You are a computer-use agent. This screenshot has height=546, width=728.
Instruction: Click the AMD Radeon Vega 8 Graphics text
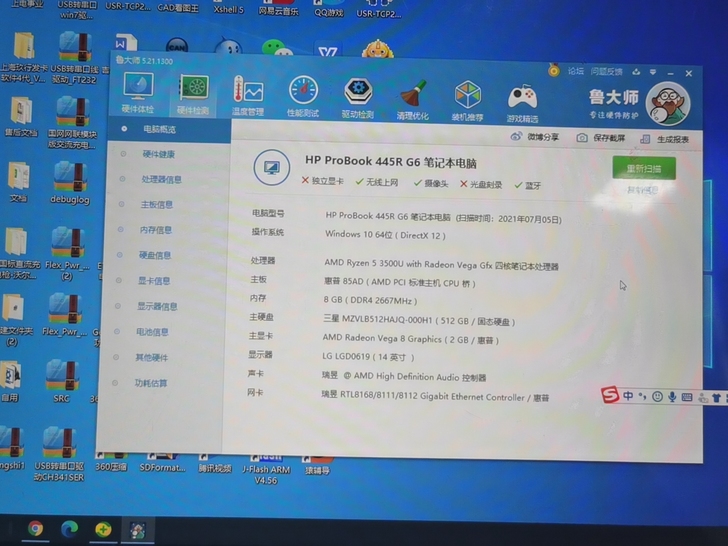coord(410,339)
